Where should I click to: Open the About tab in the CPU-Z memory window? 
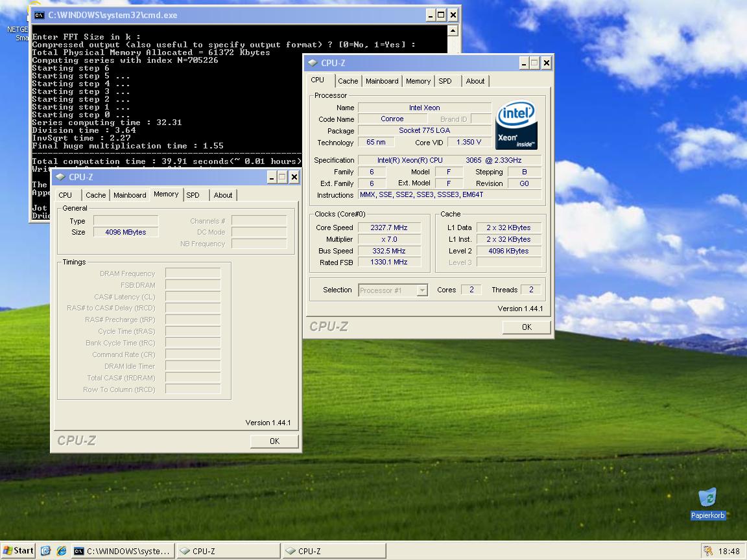pyautogui.click(x=223, y=195)
